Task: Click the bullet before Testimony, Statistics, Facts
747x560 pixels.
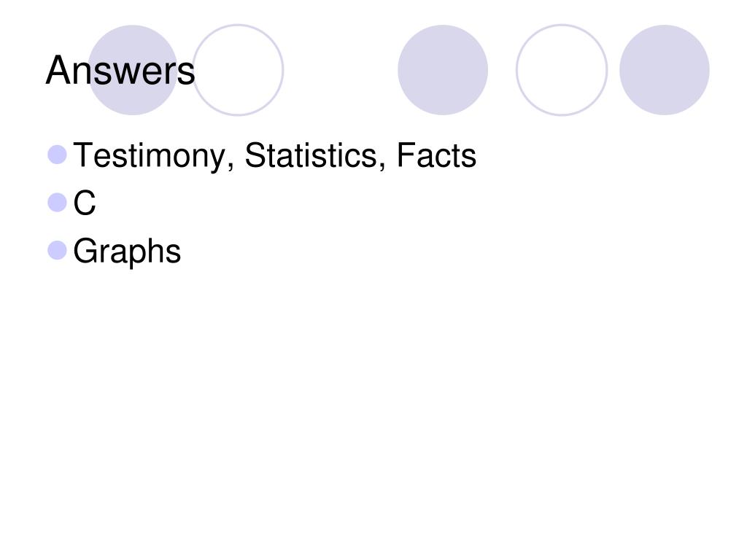Action: point(57,155)
